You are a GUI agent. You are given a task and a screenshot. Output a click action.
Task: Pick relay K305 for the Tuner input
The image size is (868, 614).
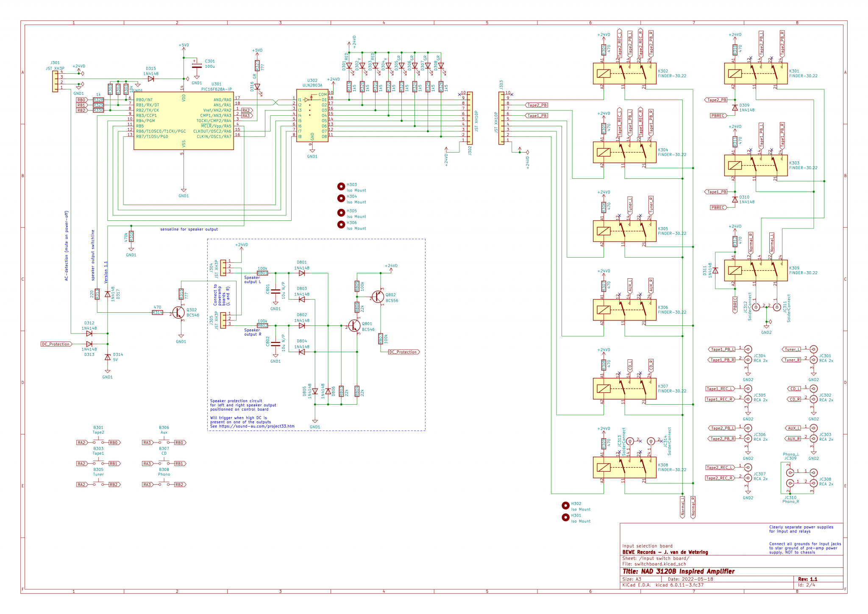click(x=624, y=231)
